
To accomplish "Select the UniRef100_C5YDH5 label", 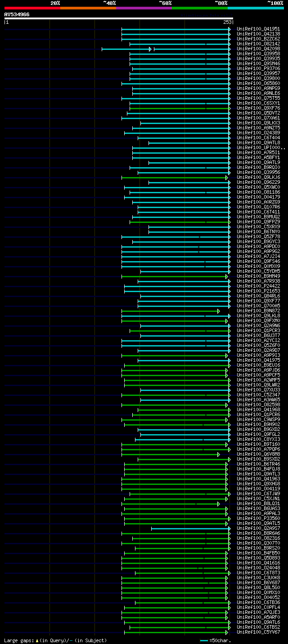I will 258,271.
